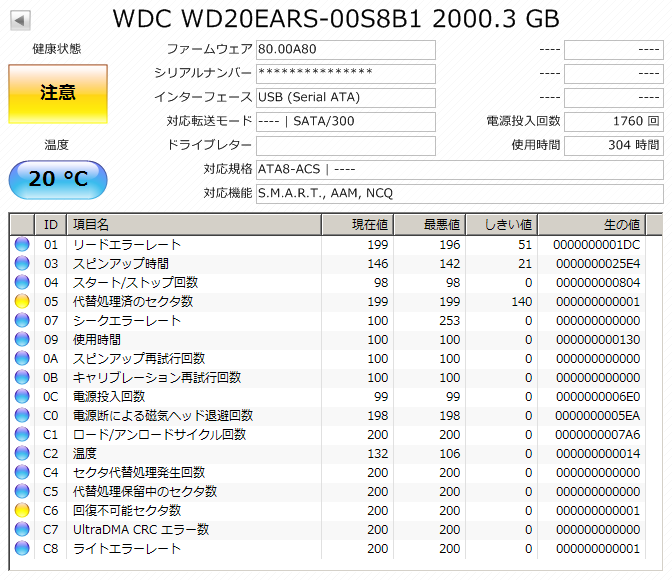Viewport: 672px width, 580px height.
Task: Click the しきい値 column header
Action: point(502,225)
